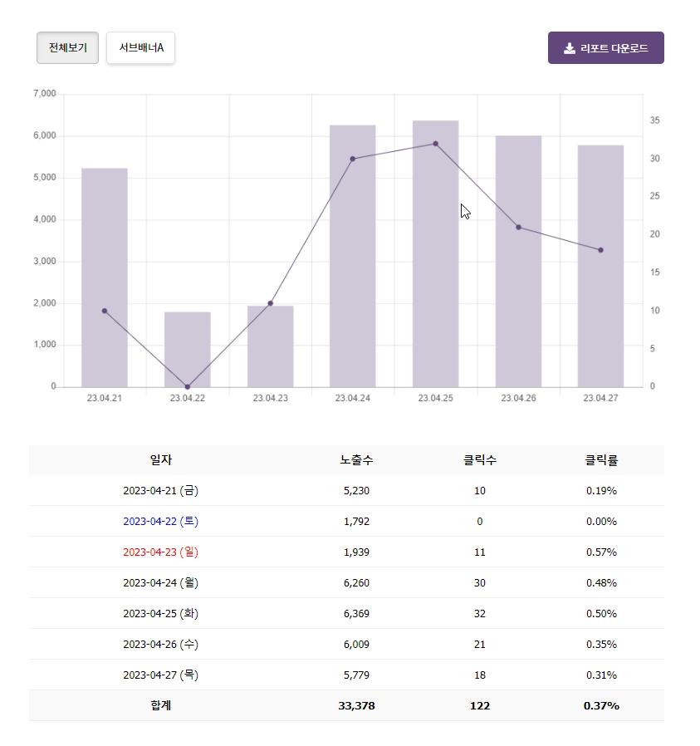Click the 2023-04-27 (목) date cell
This screenshot has height=746, width=700.
click(161, 675)
